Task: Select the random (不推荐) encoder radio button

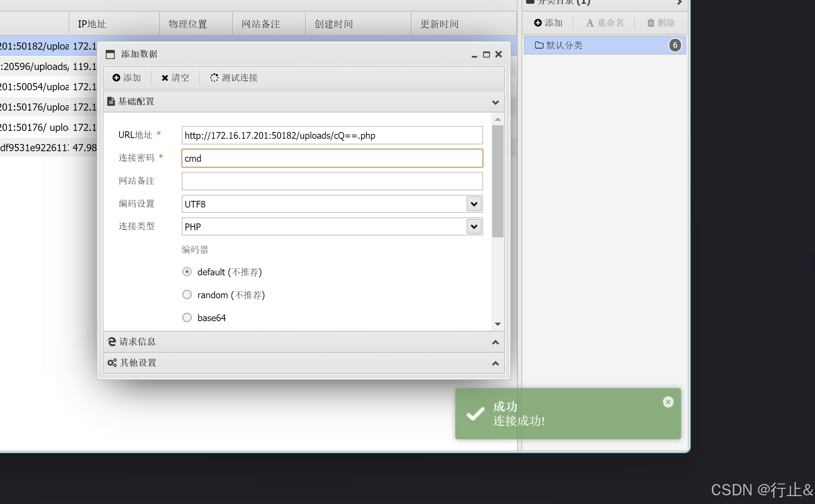Action: click(187, 295)
